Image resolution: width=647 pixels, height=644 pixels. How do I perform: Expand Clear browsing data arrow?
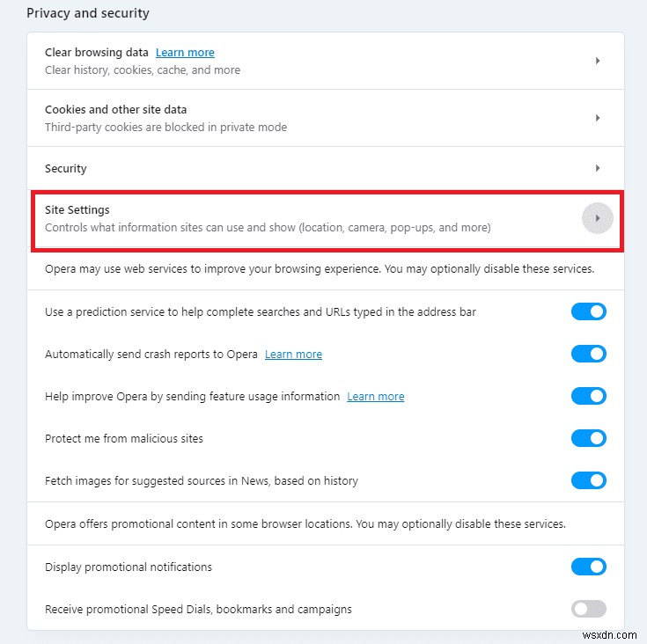point(598,61)
